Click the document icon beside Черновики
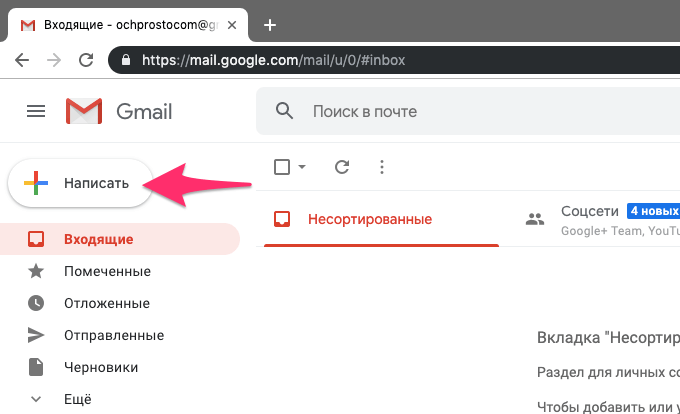Viewport: 680px width, 414px height. point(36,367)
